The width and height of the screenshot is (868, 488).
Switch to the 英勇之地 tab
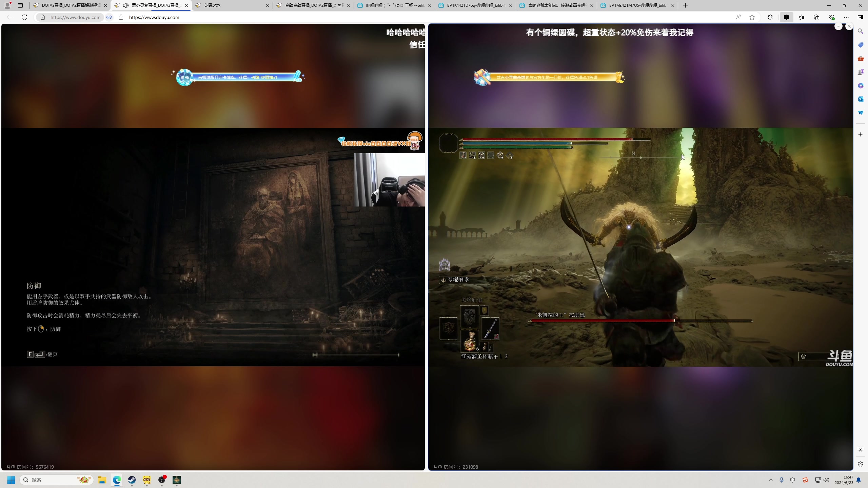[x=233, y=5]
